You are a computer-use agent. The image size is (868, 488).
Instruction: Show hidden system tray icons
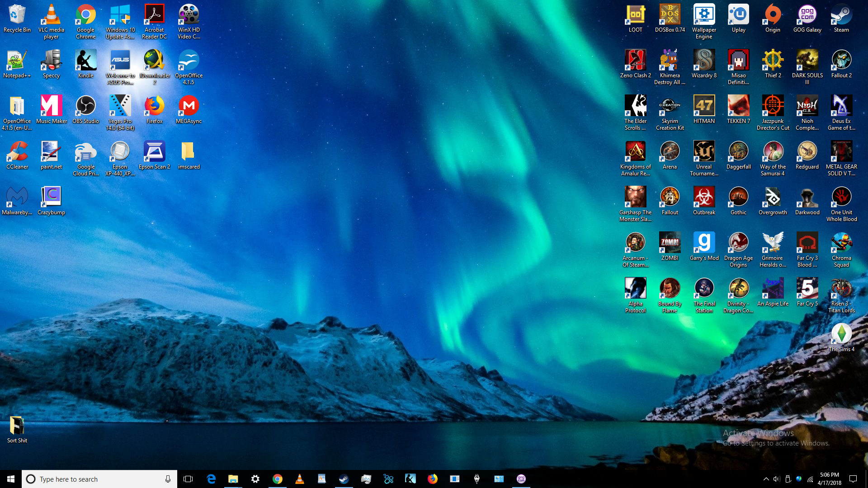tap(766, 479)
